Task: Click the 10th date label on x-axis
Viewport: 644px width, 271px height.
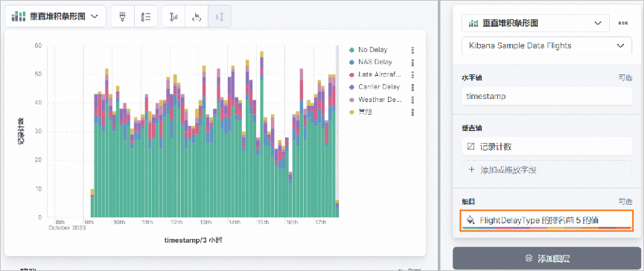Action: (119, 222)
